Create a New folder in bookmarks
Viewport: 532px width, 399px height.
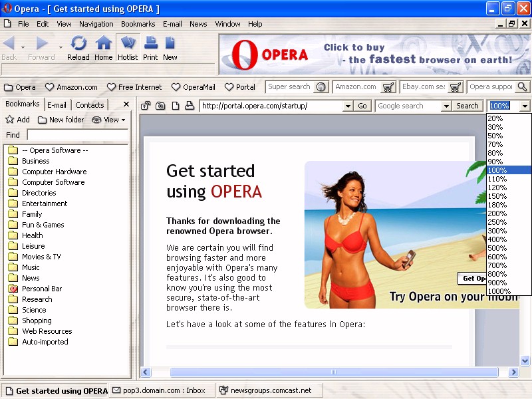pyautogui.click(x=61, y=120)
